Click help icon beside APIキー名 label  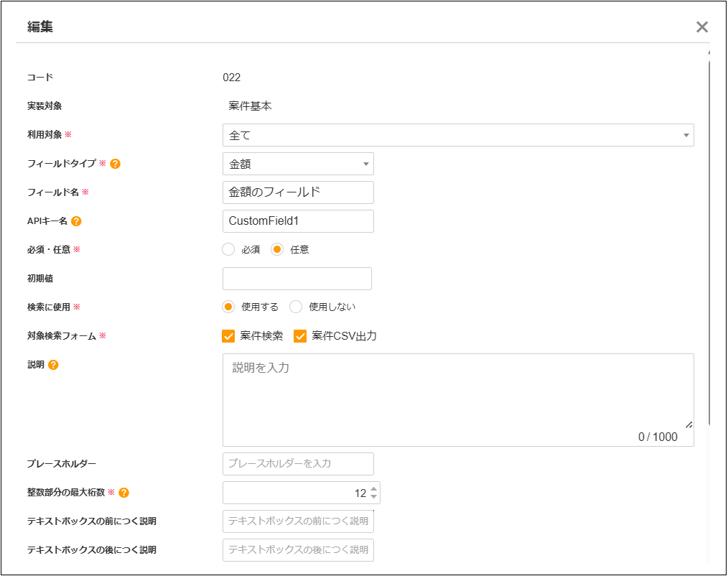(76, 221)
